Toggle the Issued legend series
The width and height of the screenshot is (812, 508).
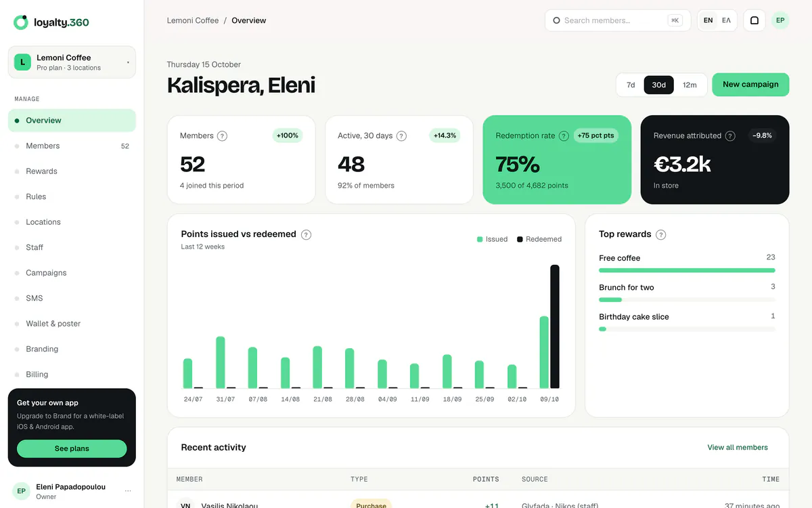click(x=492, y=239)
